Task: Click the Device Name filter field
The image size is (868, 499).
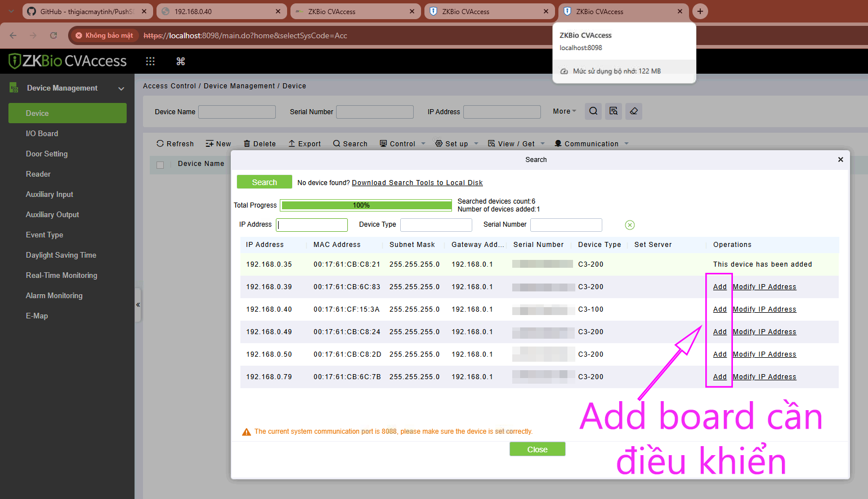Action: [237, 112]
